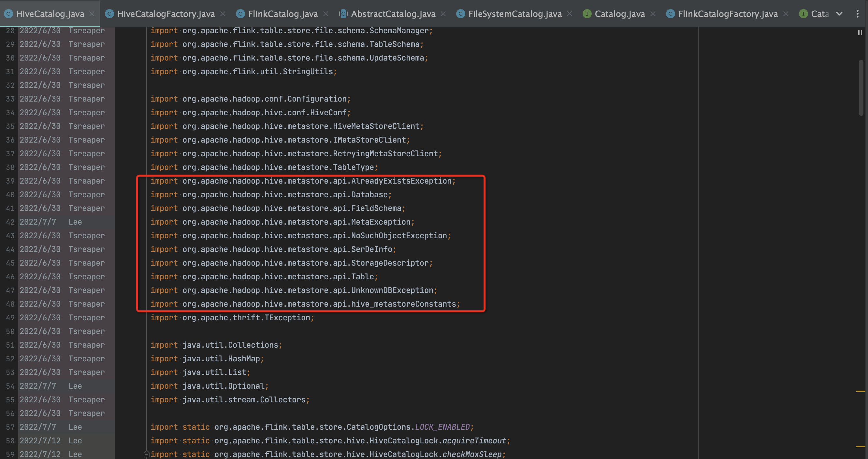
Task: Click the vertical scrollbar thumb
Action: click(861, 88)
